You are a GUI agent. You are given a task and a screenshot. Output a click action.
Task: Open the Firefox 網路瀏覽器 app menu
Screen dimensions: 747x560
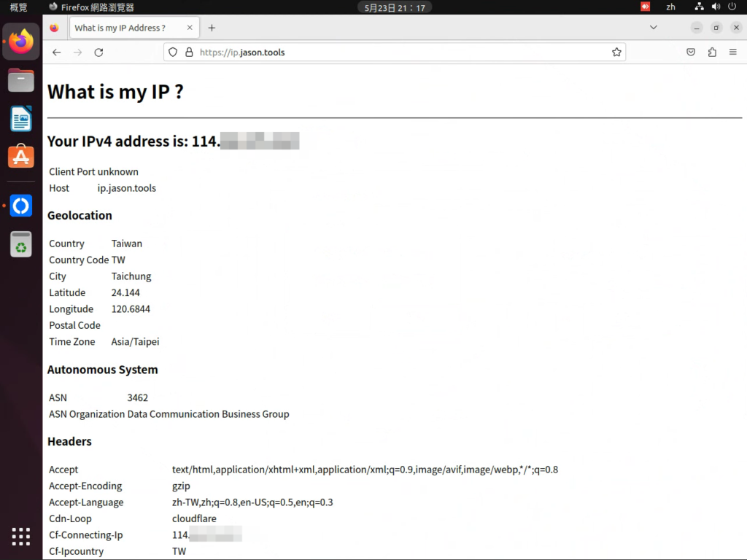pos(91,7)
